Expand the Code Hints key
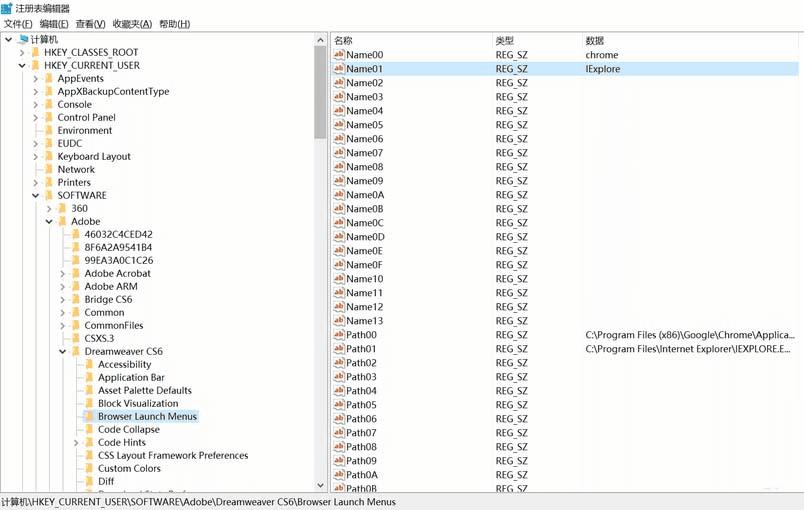Image resolution: width=804 pixels, height=510 pixels. [x=76, y=442]
